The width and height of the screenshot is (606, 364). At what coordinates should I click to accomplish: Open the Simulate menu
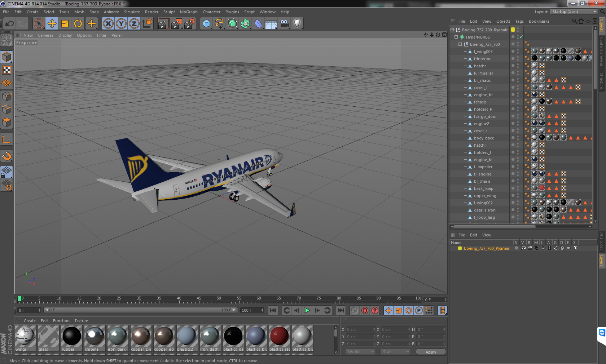(132, 12)
